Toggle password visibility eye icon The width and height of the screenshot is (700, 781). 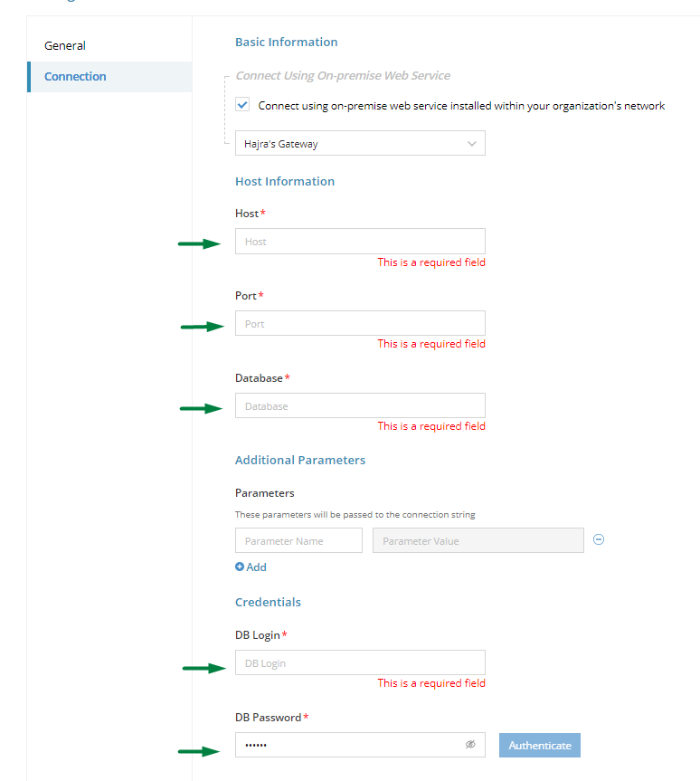[470, 744]
